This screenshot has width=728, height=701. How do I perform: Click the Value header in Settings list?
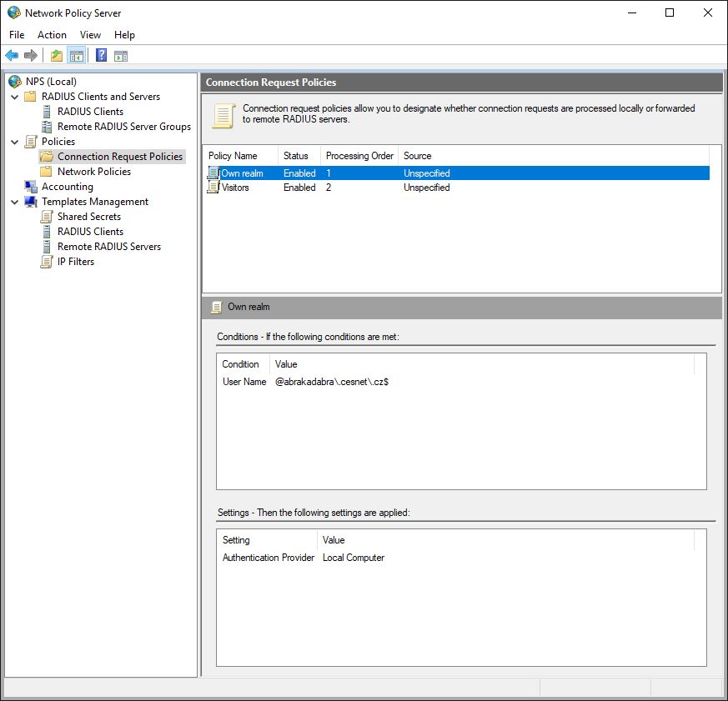(506, 540)
